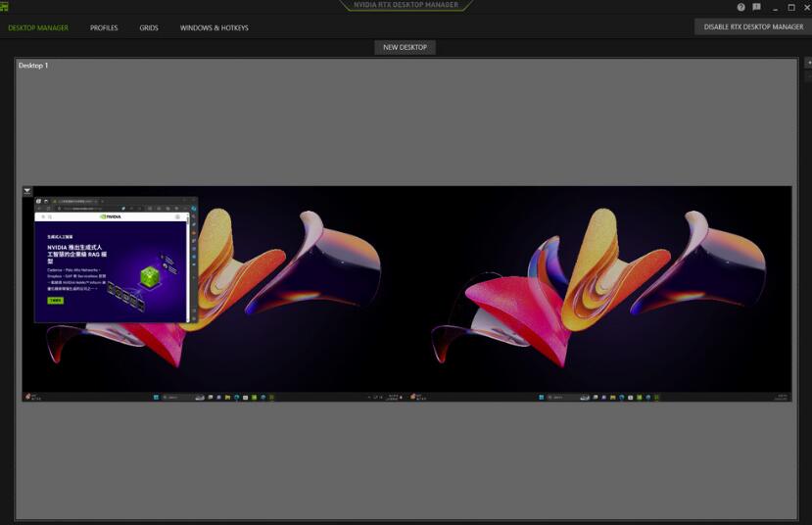This screenshot has width=812, height=525.
Task: Click the weather widget on left monitor taskbar
Action: (34, 398)
